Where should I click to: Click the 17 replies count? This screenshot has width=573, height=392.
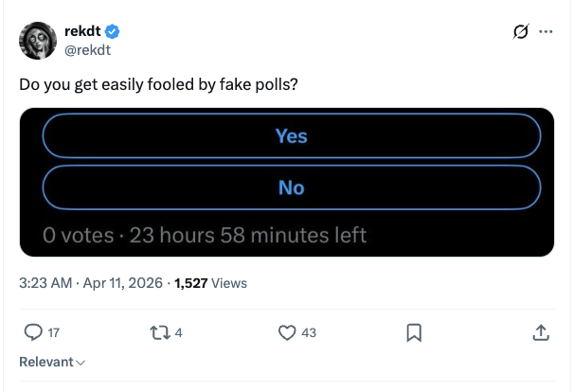[53, 332]
